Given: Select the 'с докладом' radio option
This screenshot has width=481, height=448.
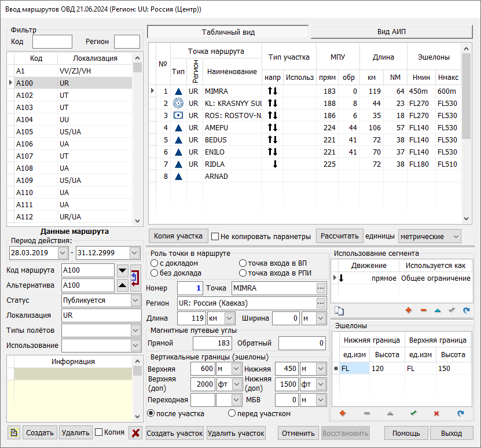Looking at the screenshot, I should pyautogui.click(x=154, y=263).
